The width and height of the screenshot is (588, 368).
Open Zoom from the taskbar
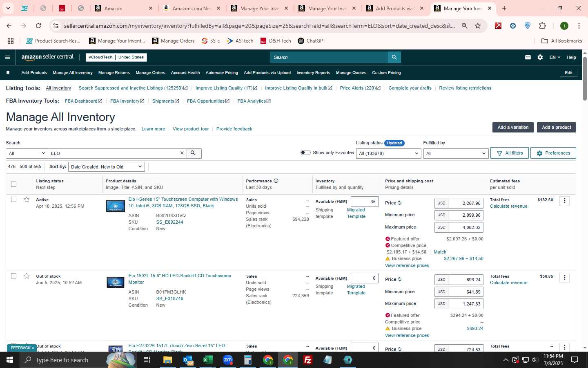[228, 360]
